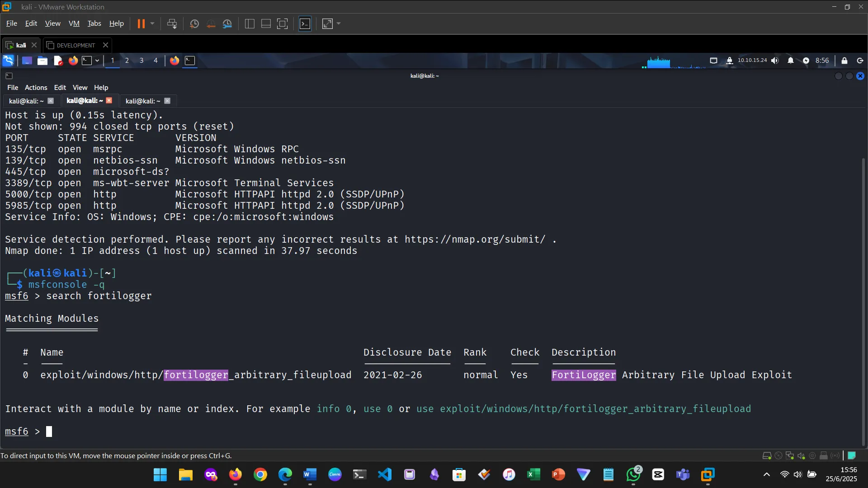This screenshot has height=488, width=868.
Task: Lock the Kali session via padlock icon
Action: 844,61
